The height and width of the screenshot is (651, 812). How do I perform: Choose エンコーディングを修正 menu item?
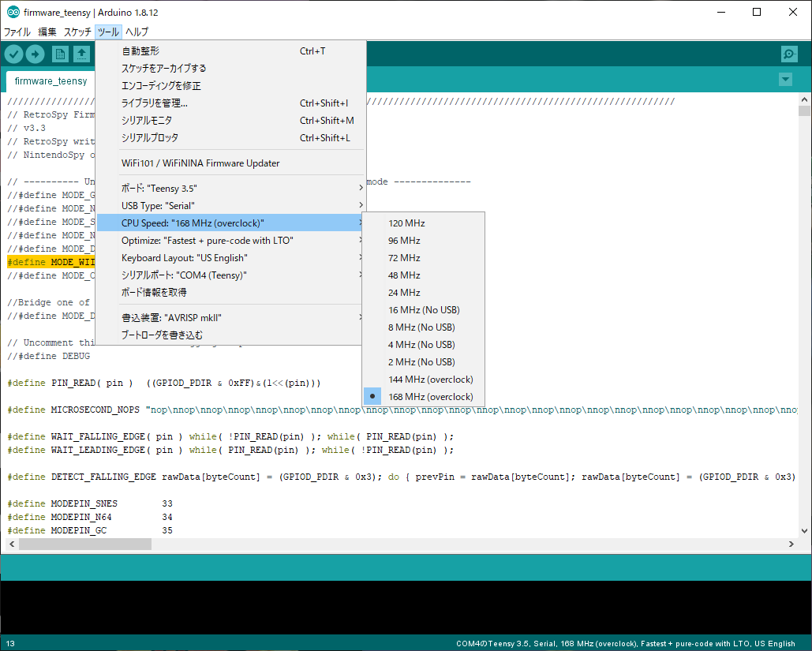click(x=231, y=86)
